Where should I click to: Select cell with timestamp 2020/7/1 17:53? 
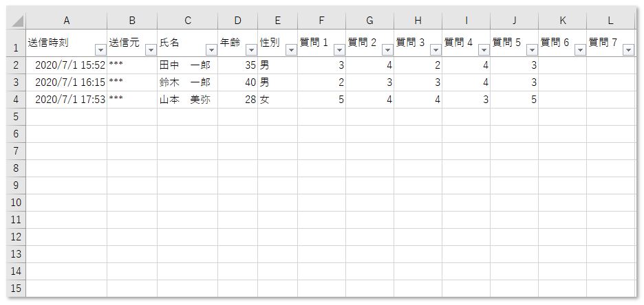pyautogui.click(x=67, y=100)
